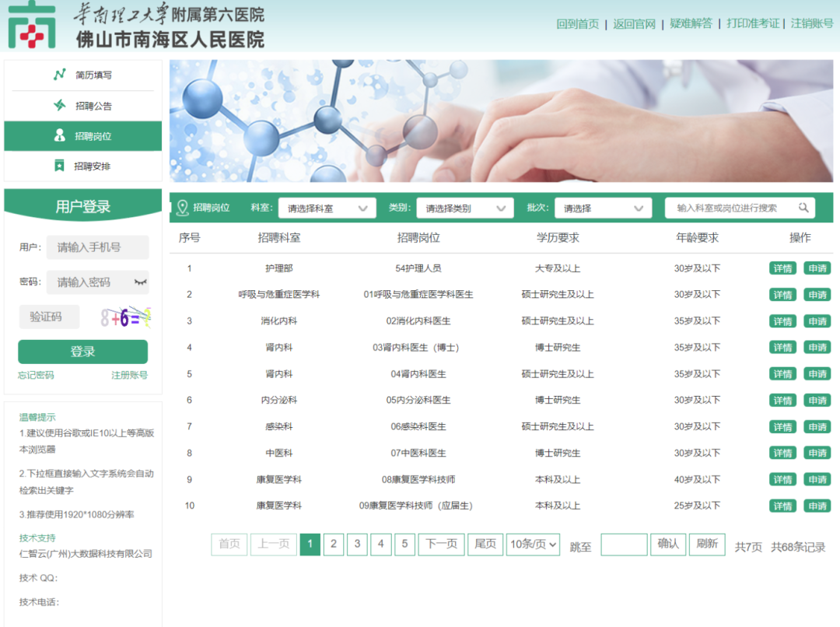Expand the 类别 category dropdown

pyautogui.click(x=464, y=208)
